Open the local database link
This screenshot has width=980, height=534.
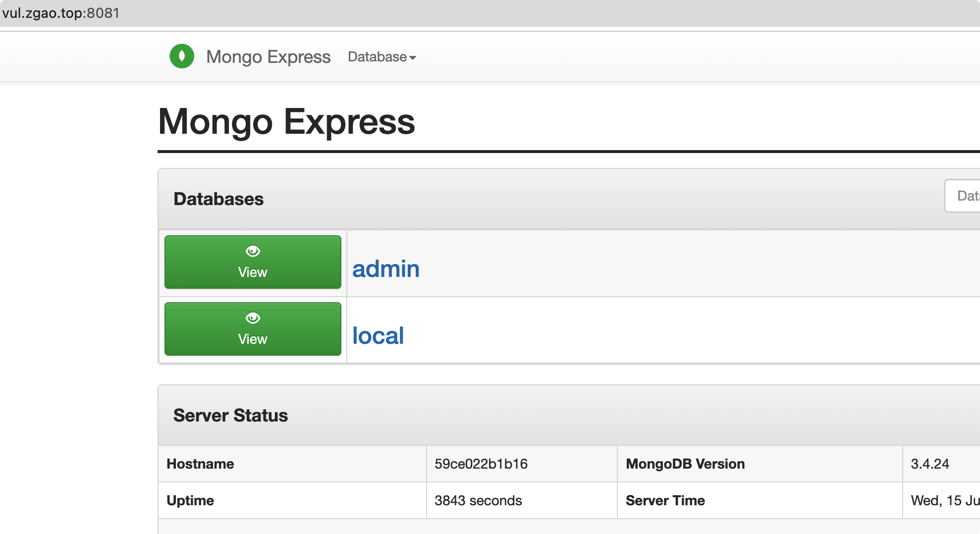[378, 335]
